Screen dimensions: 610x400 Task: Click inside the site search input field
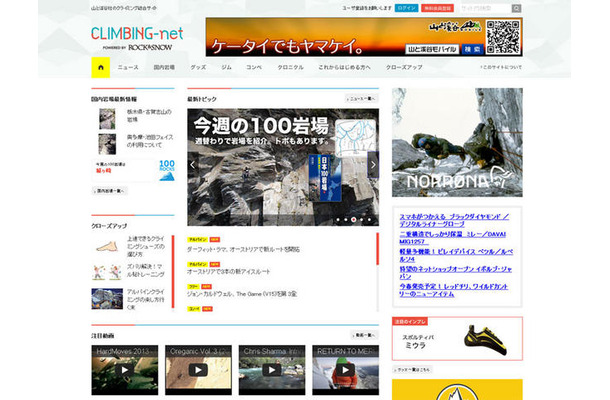(484, 8)
